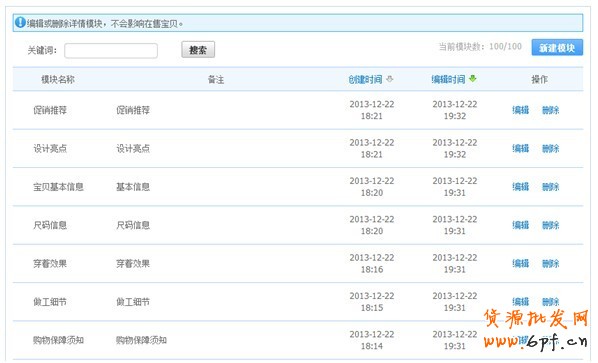The image size is (598, 363).
Task: Click the blue info icon in notice bar
Action: 20,22
